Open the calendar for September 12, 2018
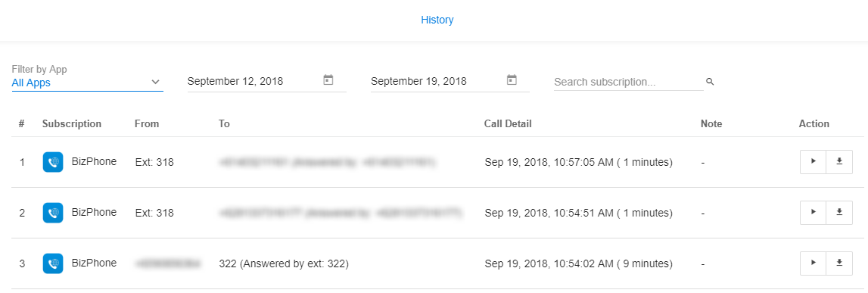 [x=328, y=80]
